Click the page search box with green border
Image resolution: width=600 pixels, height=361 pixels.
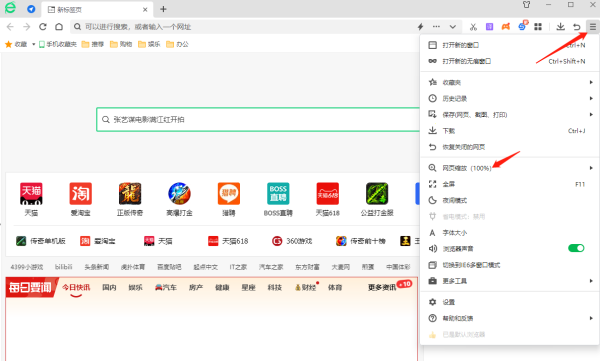[258, 119]
